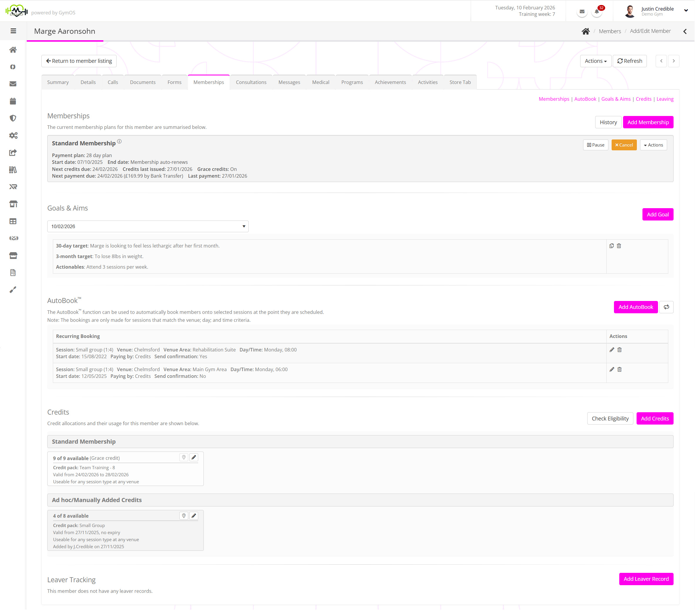Open the goals date dropdown
The width and height of the screenshot is (695, 616).
(x=148, y=226)
